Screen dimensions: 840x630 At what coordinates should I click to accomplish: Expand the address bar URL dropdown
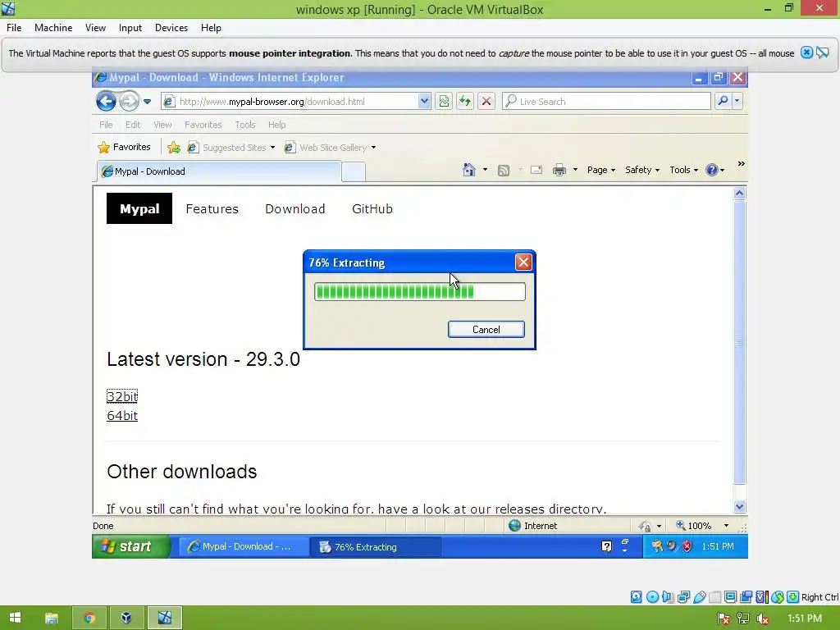(x=424, y=101)
